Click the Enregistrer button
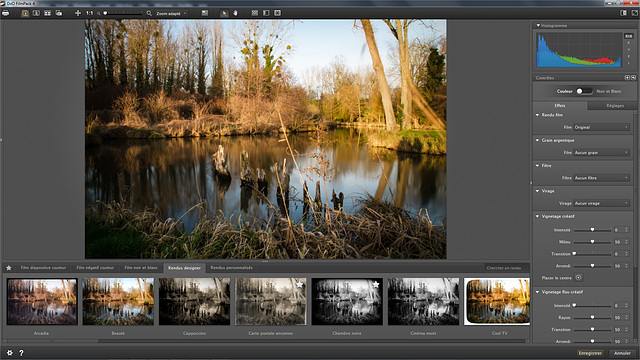640x360 pixels. [x=590, y=353]
